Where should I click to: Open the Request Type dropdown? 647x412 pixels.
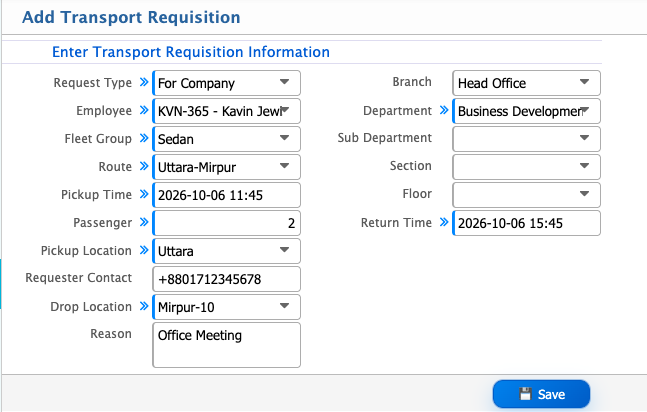point(227,83)
